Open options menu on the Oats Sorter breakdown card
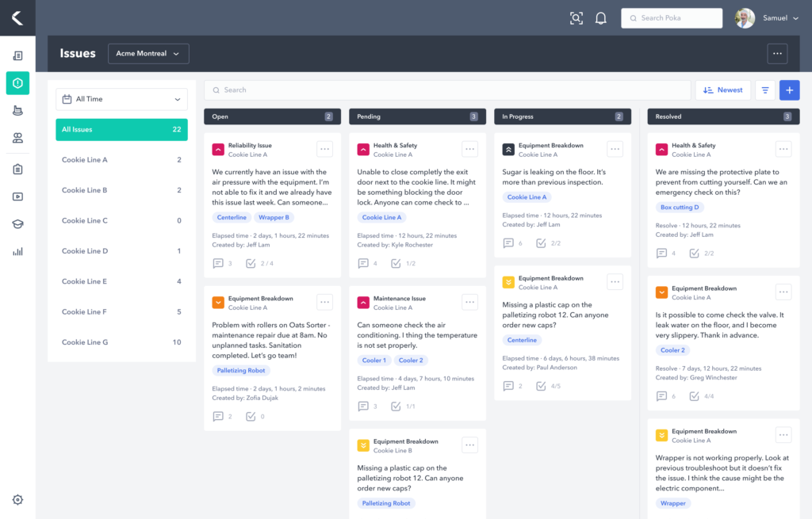Screen dimensions: 812x519 (324, 302)
